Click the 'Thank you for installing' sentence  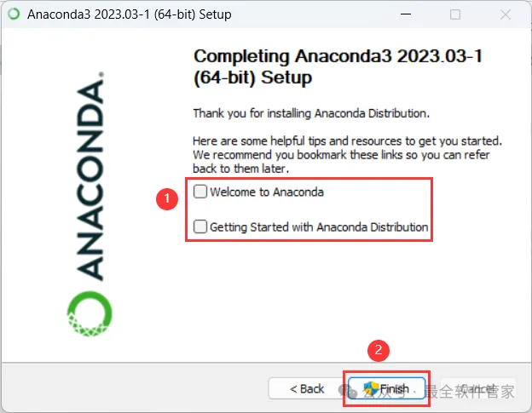[x=311, y=113]
